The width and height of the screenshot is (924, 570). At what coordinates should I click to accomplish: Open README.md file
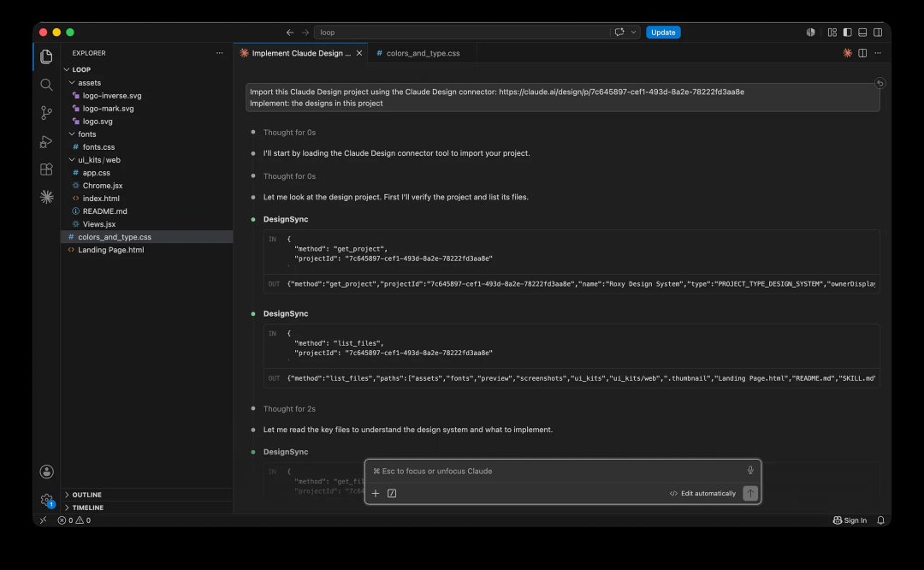[x=105, y=211]
